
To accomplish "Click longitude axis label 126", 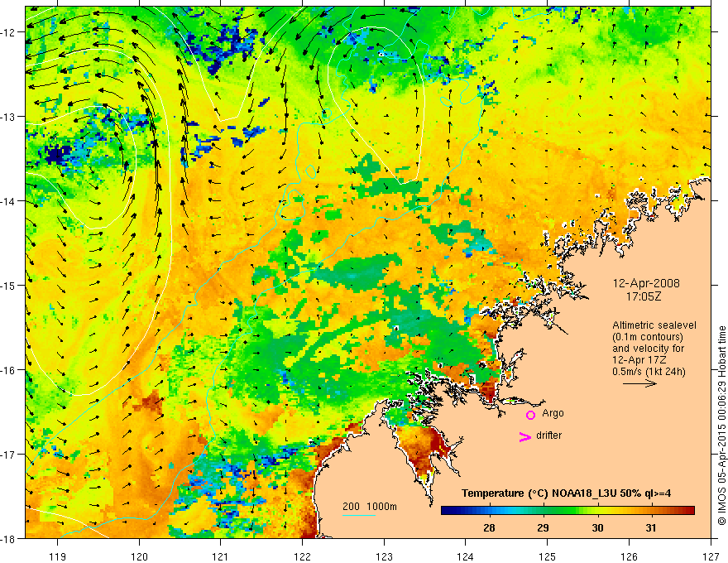I will click(x=629, y=556).
